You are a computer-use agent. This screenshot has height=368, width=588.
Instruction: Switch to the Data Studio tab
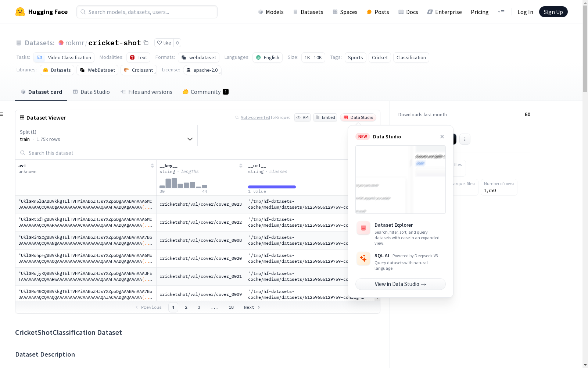click(x=91, y=92)
